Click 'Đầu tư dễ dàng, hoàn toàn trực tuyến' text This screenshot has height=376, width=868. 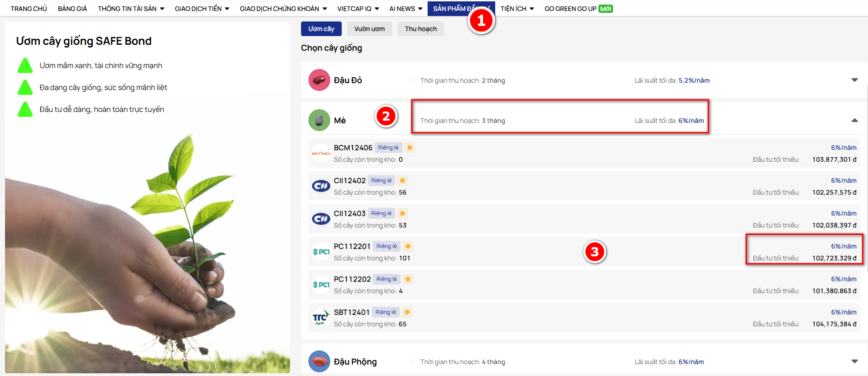(x=102, y=109)
